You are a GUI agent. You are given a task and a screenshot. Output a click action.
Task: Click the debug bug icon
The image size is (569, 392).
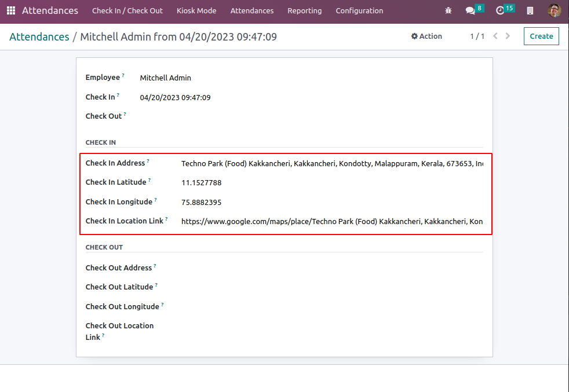[x=448, y=10]
